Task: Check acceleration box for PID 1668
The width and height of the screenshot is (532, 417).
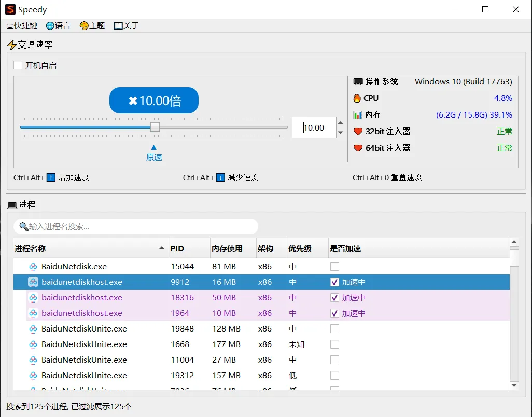Action: pos(334,344)
